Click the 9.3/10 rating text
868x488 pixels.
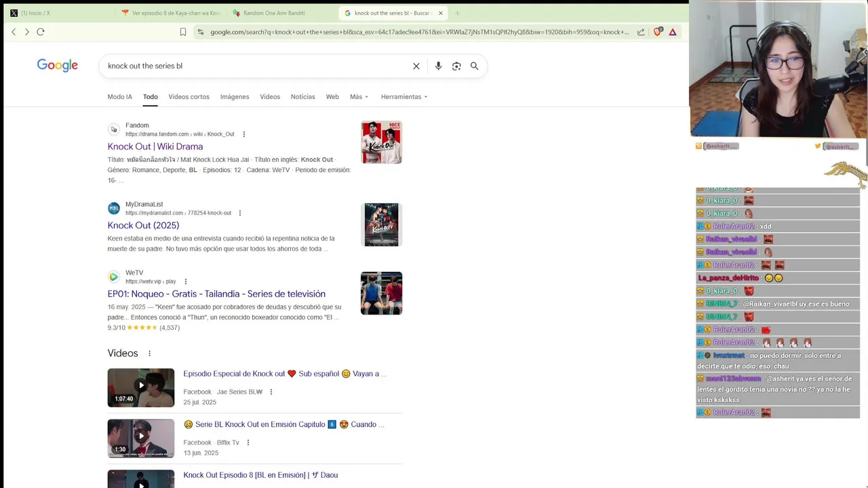click(x=116, y=327)
